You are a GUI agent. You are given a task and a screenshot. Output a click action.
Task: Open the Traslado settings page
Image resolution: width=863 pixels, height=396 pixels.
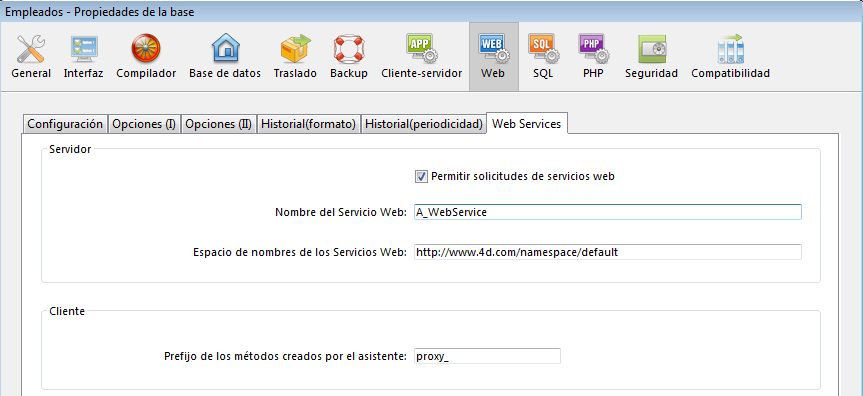tap(295, 56)
